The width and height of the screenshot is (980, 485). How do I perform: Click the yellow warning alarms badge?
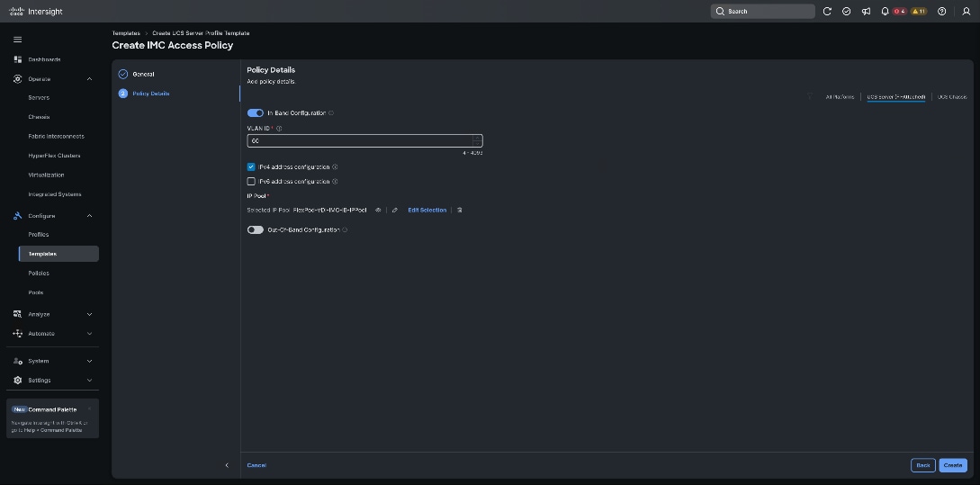(918, 12)
